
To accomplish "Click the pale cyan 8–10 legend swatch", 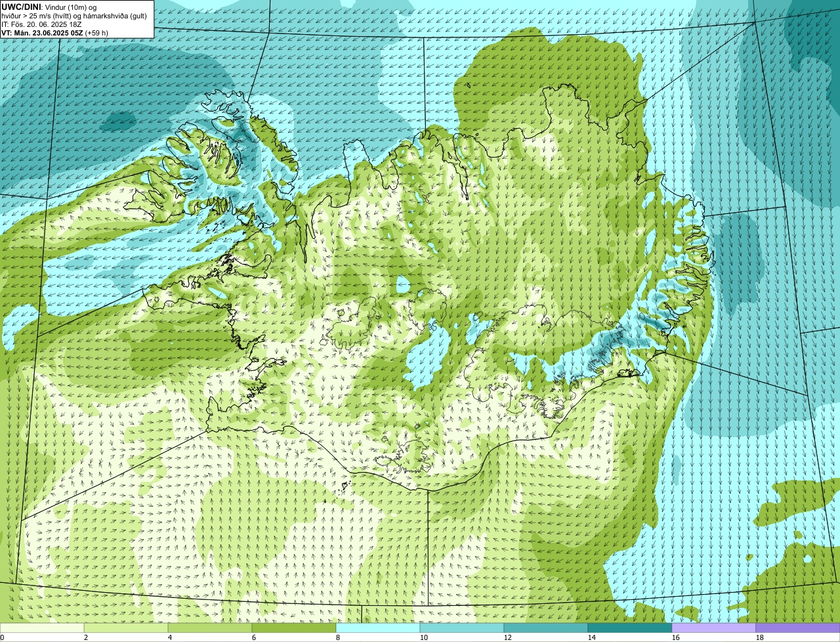I will click(378, 628).
